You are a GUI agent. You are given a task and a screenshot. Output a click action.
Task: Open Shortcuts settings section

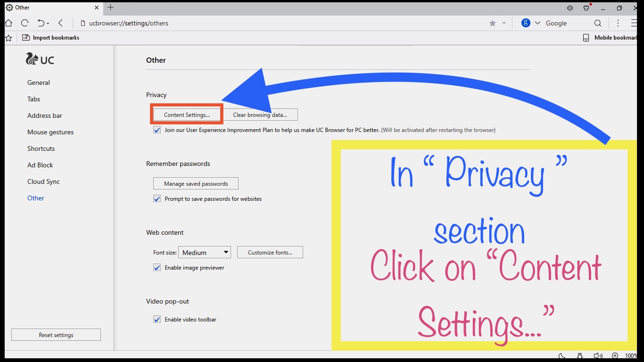click(x=41, y=148)
